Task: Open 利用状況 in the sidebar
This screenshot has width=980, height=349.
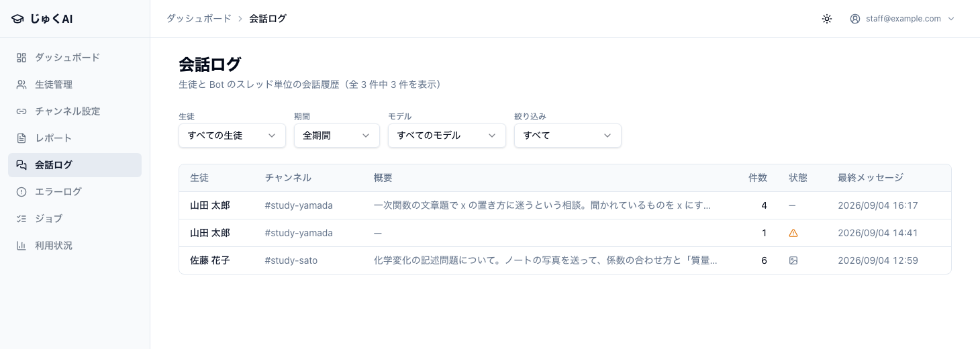Action: [x=75, y=246]
